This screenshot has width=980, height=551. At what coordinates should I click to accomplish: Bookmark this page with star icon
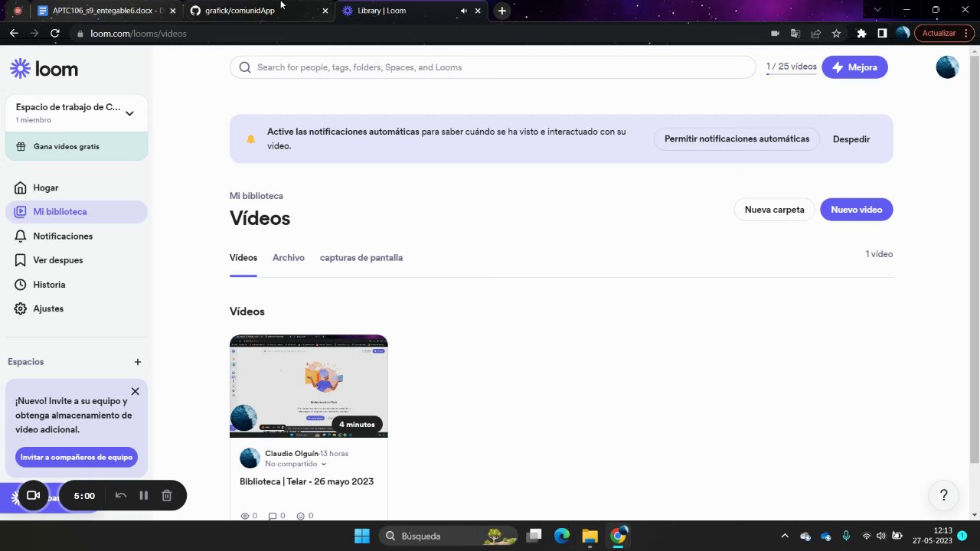pos(836,34)
